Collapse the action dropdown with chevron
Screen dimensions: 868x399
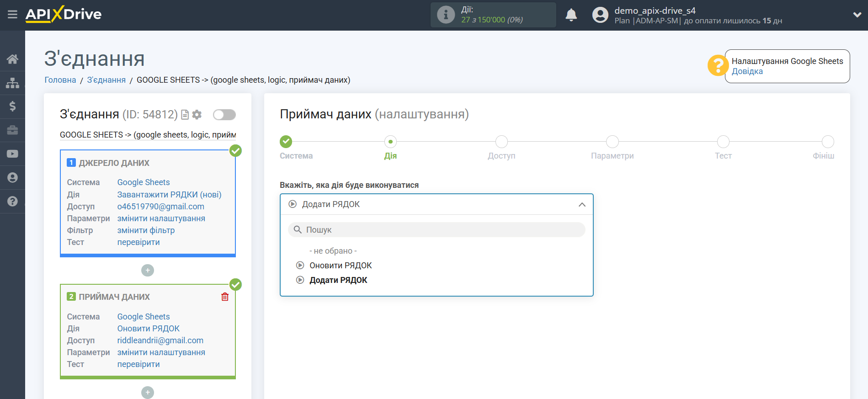[x=582, y=204]
